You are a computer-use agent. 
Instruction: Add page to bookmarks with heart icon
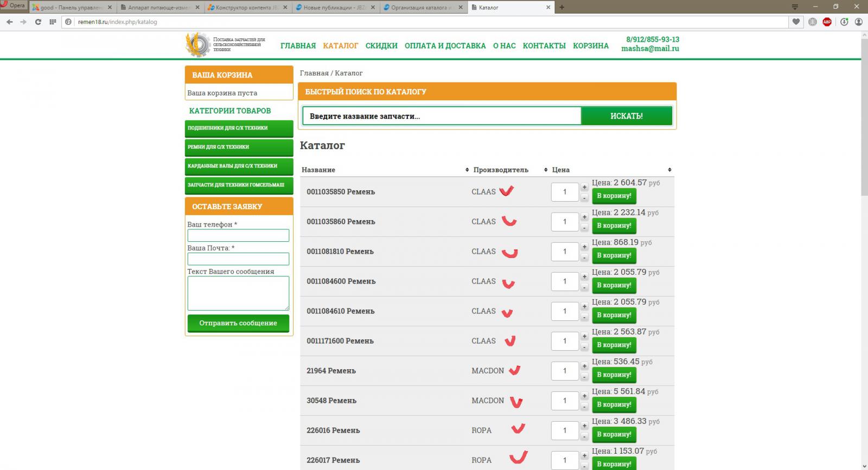coord(796,22)
